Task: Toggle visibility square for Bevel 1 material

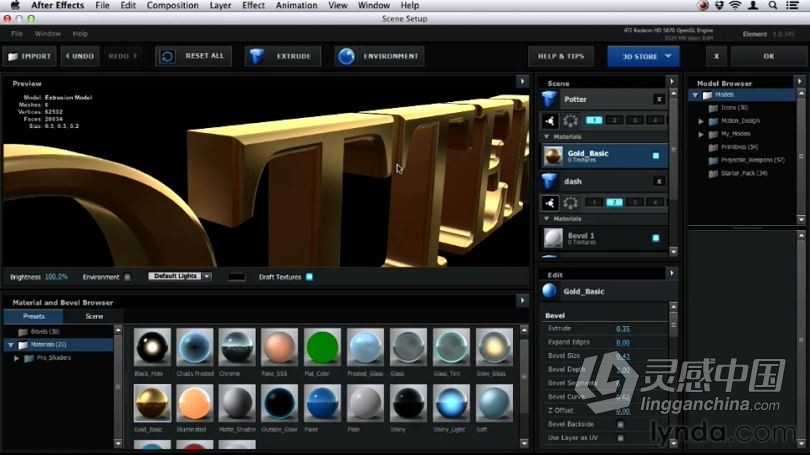Action: [x=656, y=238]
